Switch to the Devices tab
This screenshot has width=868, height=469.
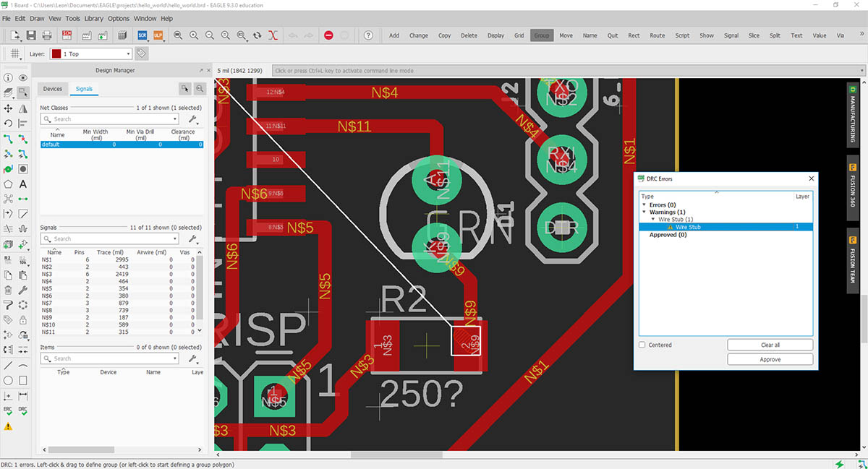click(53, 89)
